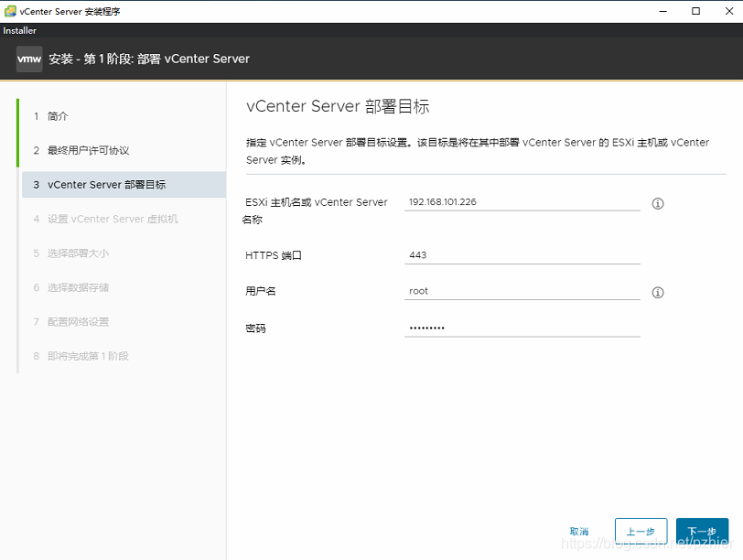Click the 取消 cancel link
Viewport: 743px width, 560px height.
[579, 532]
